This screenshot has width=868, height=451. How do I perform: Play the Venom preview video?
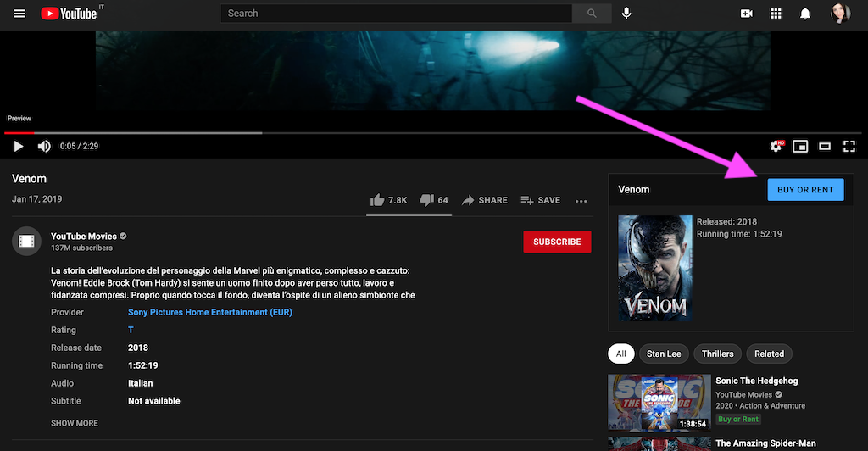click(x=19, y=146)
